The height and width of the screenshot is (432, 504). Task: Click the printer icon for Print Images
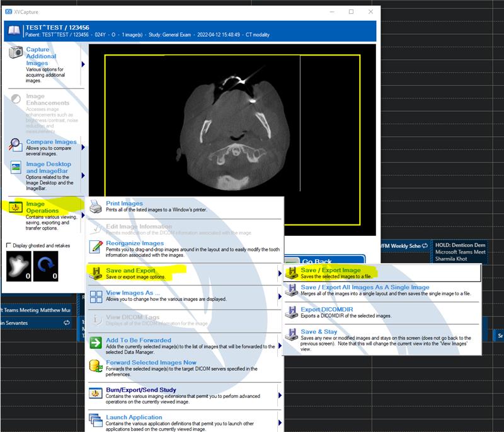point(96,206)
